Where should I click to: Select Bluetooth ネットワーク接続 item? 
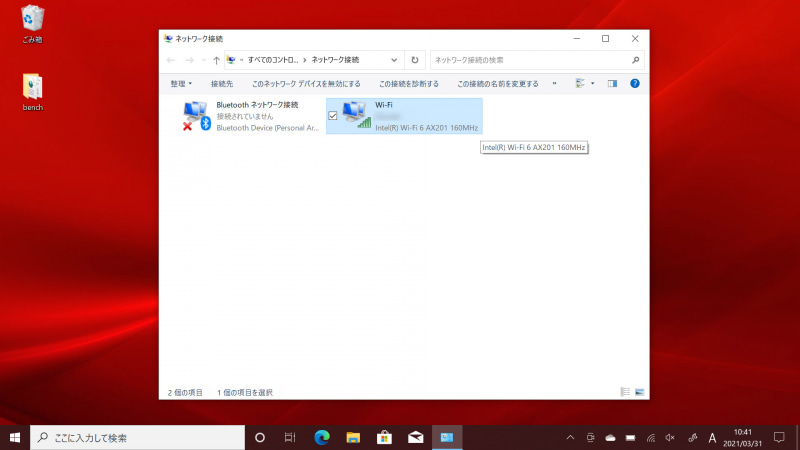(x=250, y=116)
